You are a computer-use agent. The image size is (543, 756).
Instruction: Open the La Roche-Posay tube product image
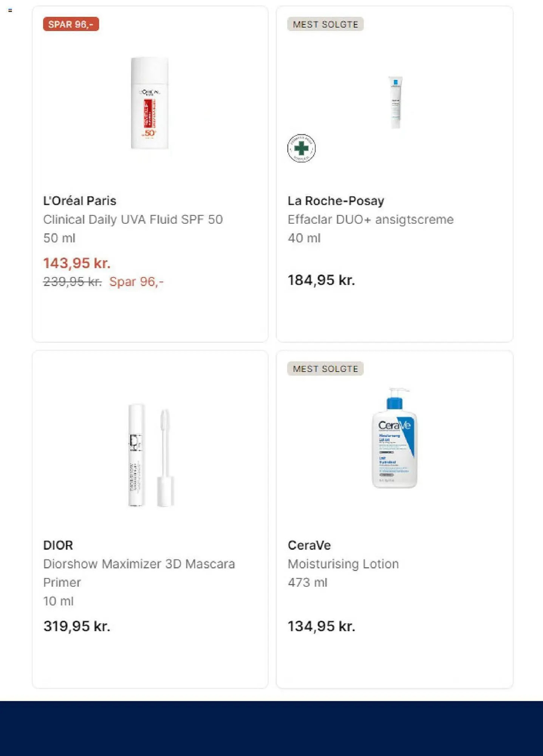tap(395, 102)
